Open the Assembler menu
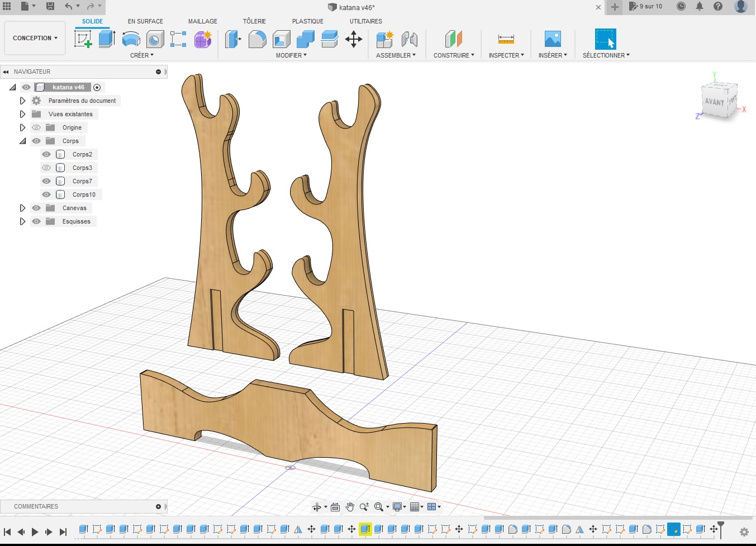The image size is (756, 546). pyautogui.click(x=396, y=55)
